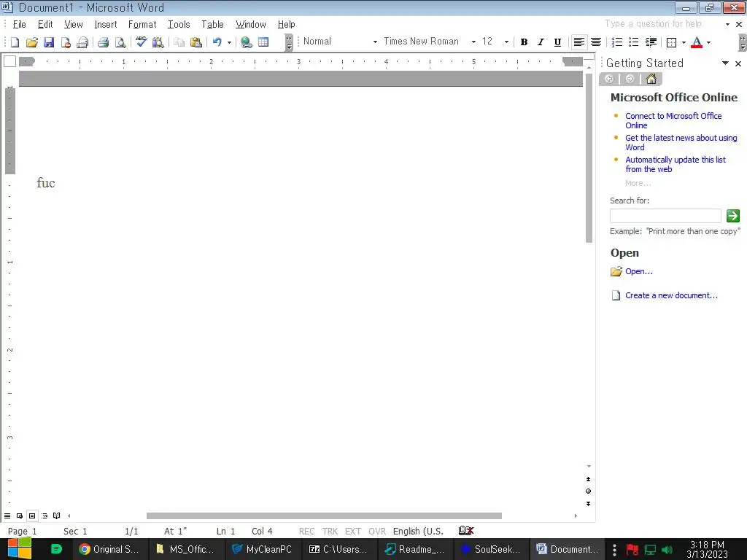Viewport: 747px width, 560px height.
Task: Click the spelling status book icon
Action: coord(466,531)
